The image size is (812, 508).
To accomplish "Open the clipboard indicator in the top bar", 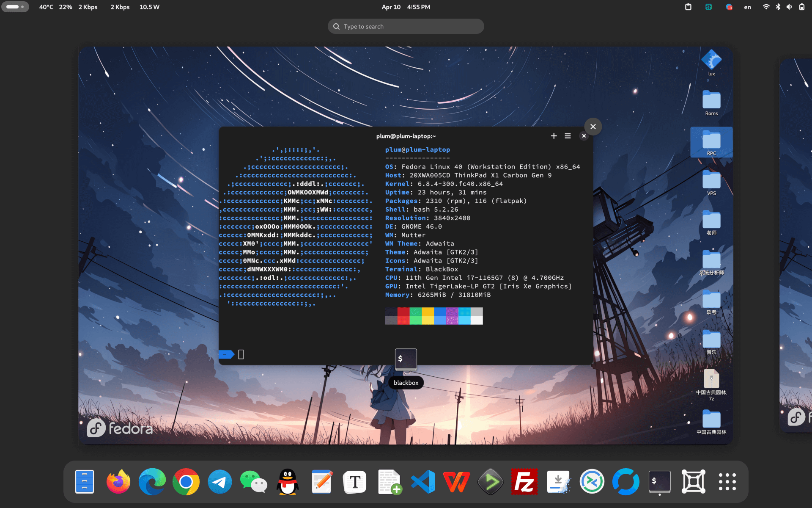I will click(688, 7).
